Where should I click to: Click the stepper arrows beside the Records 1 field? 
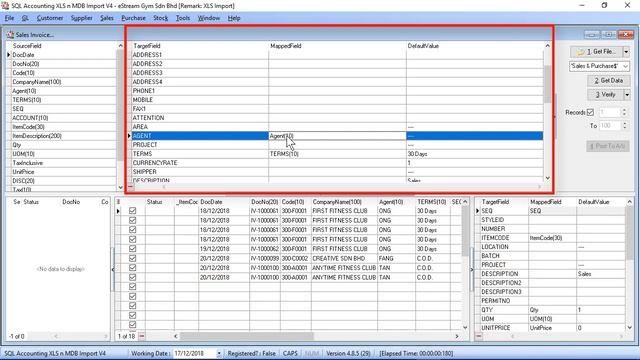(x=624, y=112)
